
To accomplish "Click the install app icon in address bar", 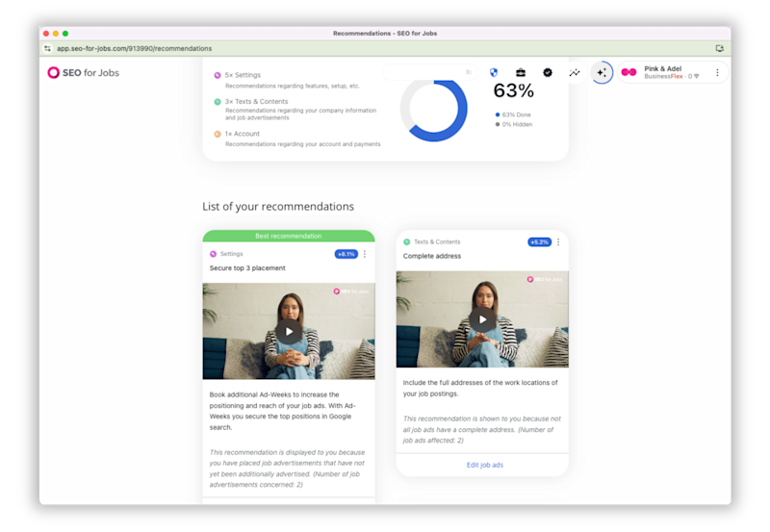I will click(x=719, y=48).
